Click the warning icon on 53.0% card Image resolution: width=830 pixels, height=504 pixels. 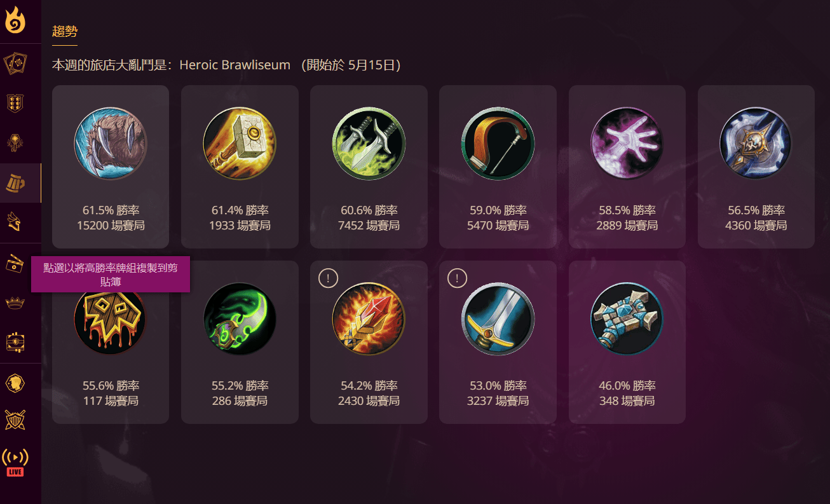pyautogui.click(x=457, y=278)
